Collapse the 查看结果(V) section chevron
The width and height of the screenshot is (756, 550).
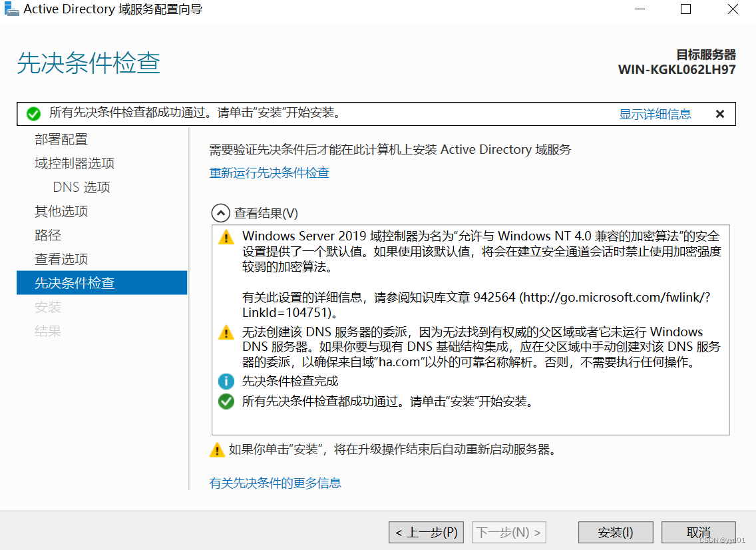coord(220,213)
